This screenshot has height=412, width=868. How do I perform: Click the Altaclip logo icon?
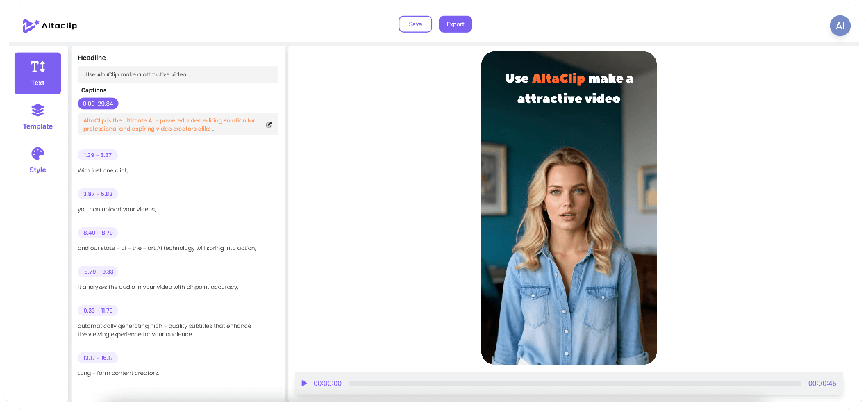(x=31, y=26)
